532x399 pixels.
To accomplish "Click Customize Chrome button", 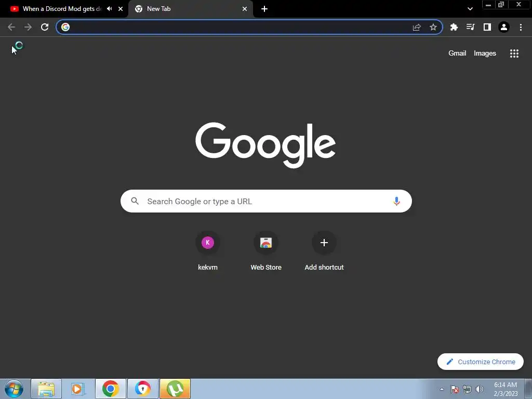I will click(x=481, y=362).
